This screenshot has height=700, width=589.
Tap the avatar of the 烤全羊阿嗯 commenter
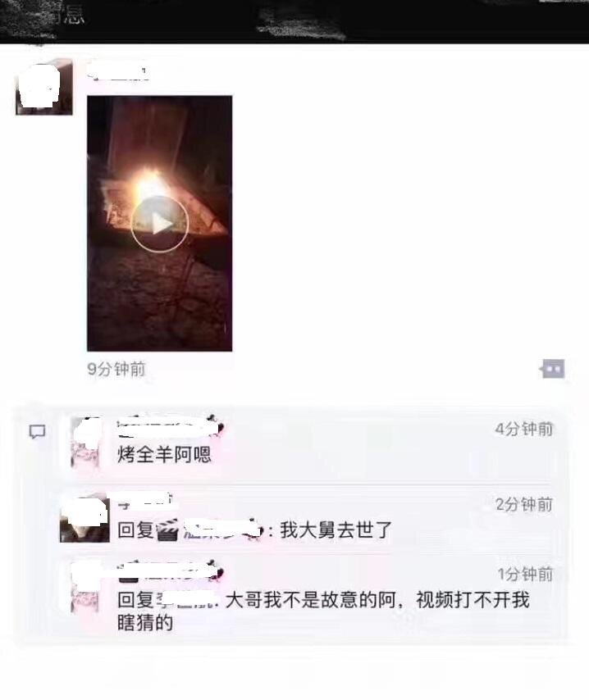(x=85, y=442)
